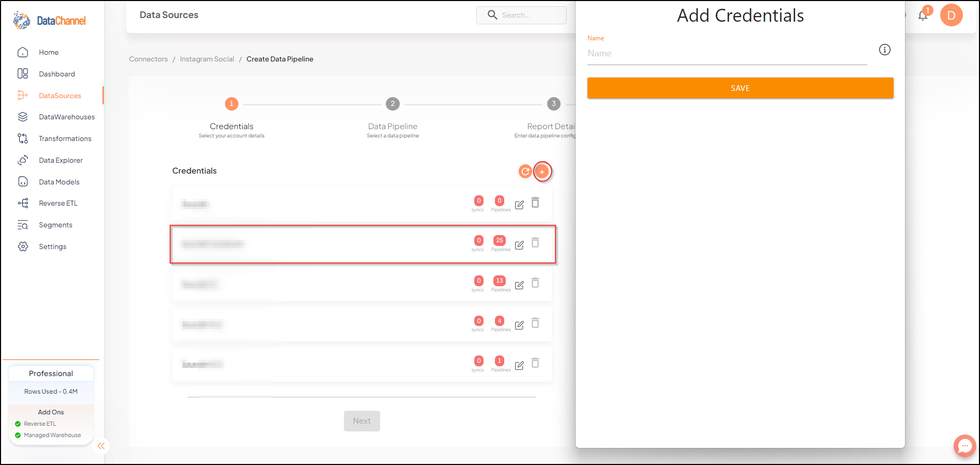The width and height of the screenshot is (980, 465).
Task: Go to Connectors breadcrumb
Action: [x=148, y=59]
